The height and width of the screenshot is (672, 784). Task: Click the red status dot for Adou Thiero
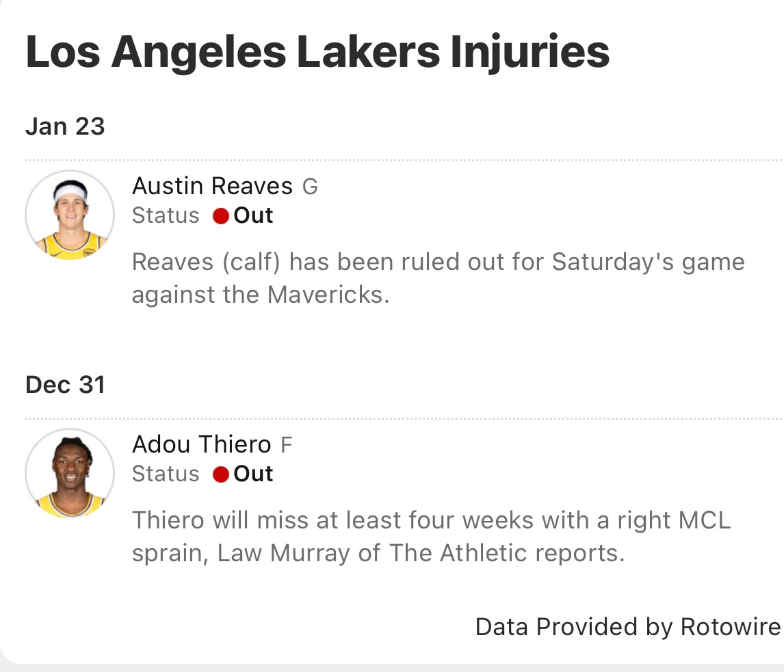point(220,475)
